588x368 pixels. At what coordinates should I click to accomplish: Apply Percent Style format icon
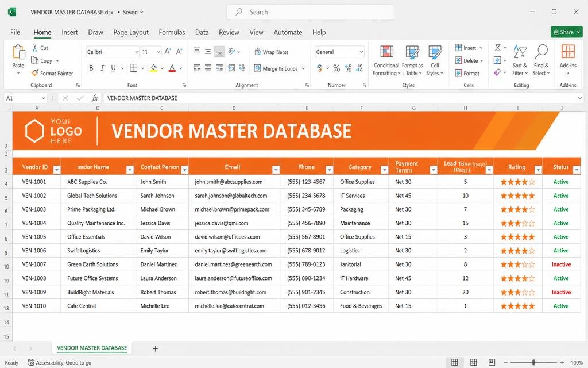336,68
